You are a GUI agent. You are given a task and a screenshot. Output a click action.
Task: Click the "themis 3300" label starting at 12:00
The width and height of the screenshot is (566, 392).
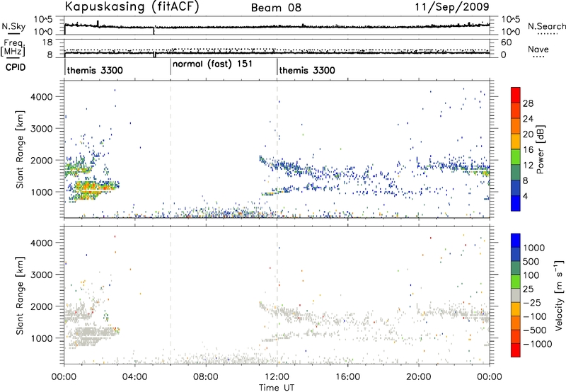(307, 70)
